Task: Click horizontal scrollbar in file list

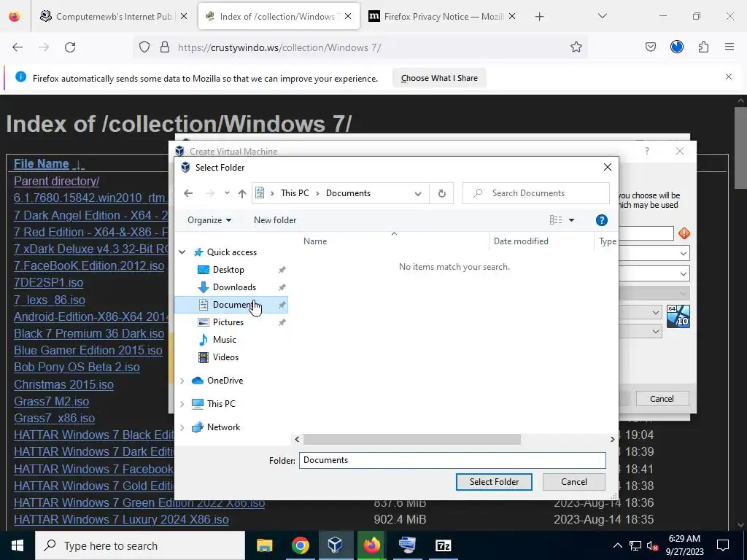Action: (412, 439)
